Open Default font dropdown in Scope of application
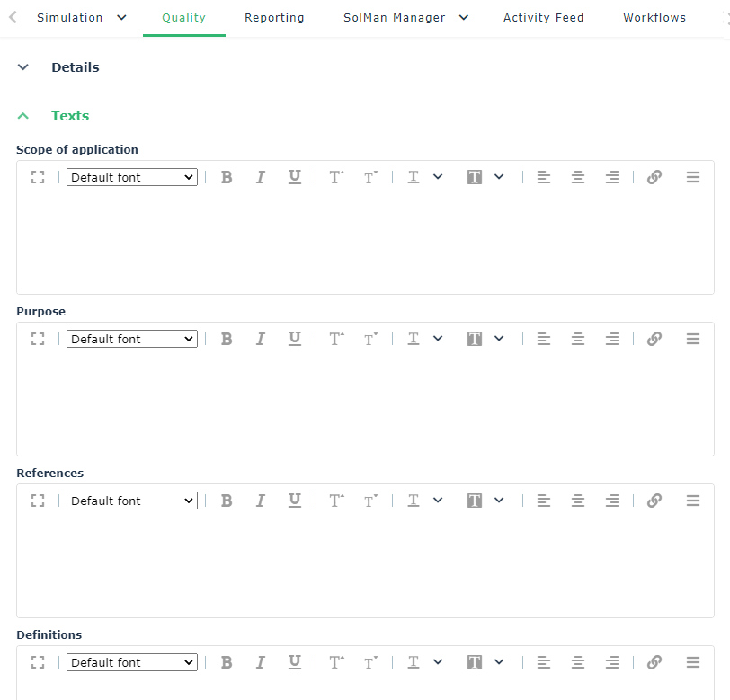 coord(132,177)
